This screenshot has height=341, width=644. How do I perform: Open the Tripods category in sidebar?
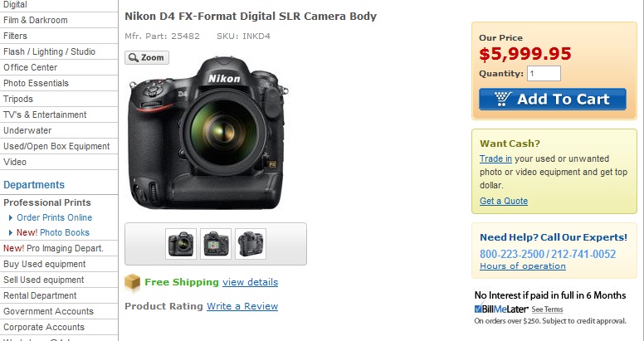(18, 99)
